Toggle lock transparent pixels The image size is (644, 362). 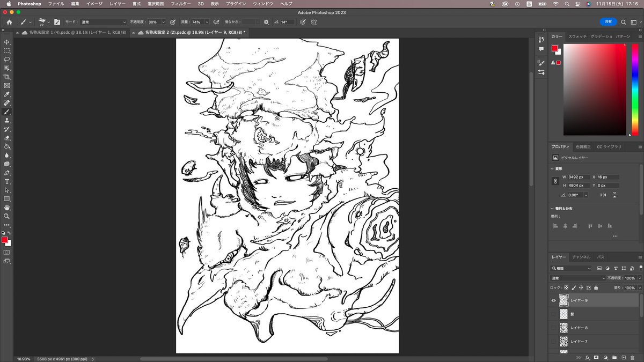pos(566,287)
